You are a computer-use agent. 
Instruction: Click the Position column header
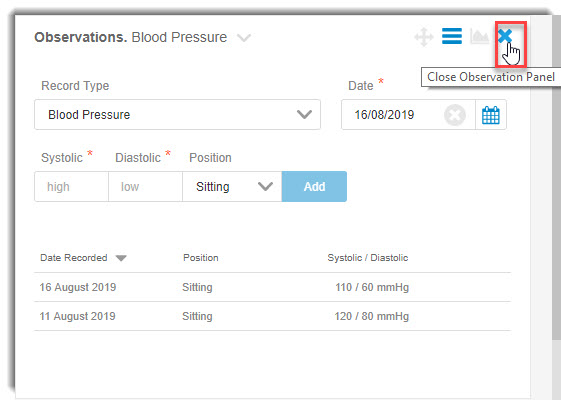pyautogui.click(x=200, y=258)
